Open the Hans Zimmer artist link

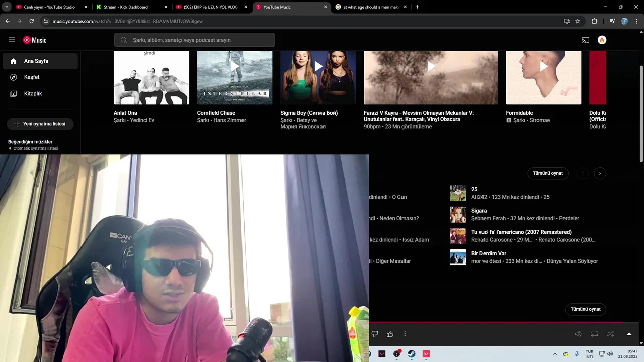[x=229, y=120]
